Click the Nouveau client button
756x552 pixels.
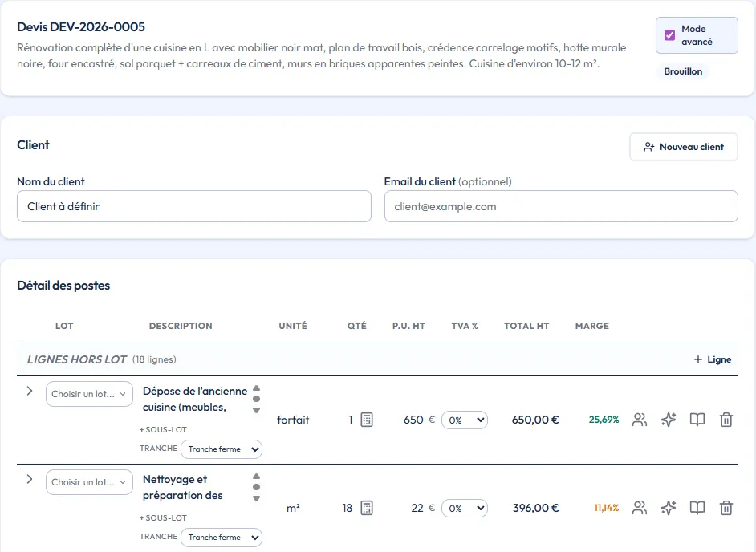[x=683, y=147]
